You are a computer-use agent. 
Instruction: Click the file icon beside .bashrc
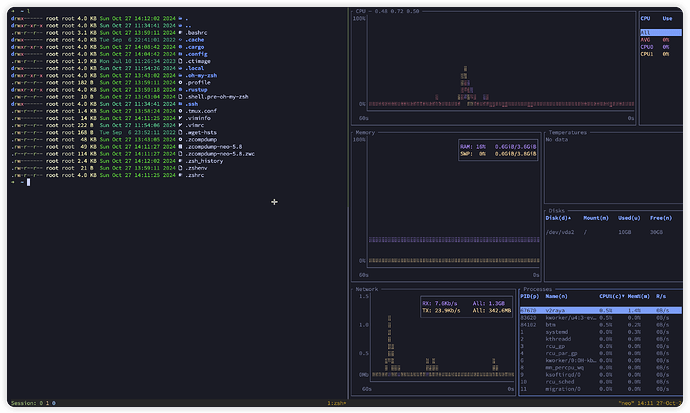[x=180, y=33]
